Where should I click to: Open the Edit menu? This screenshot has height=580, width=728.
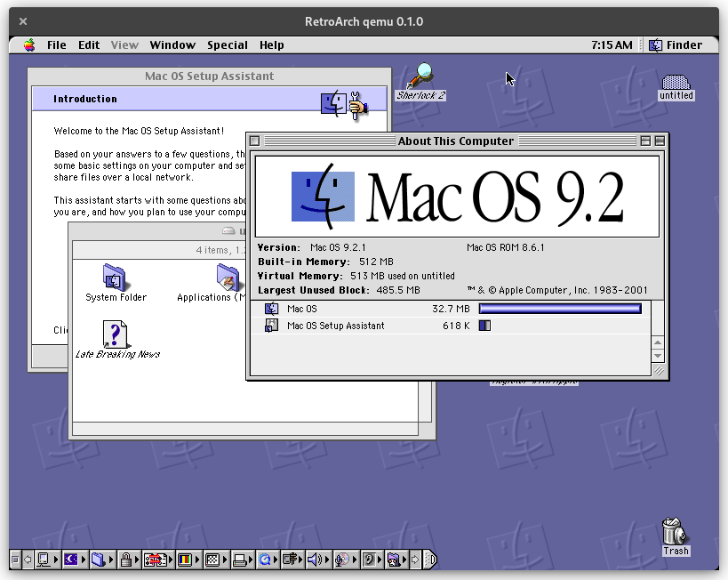tap(89, 45)
